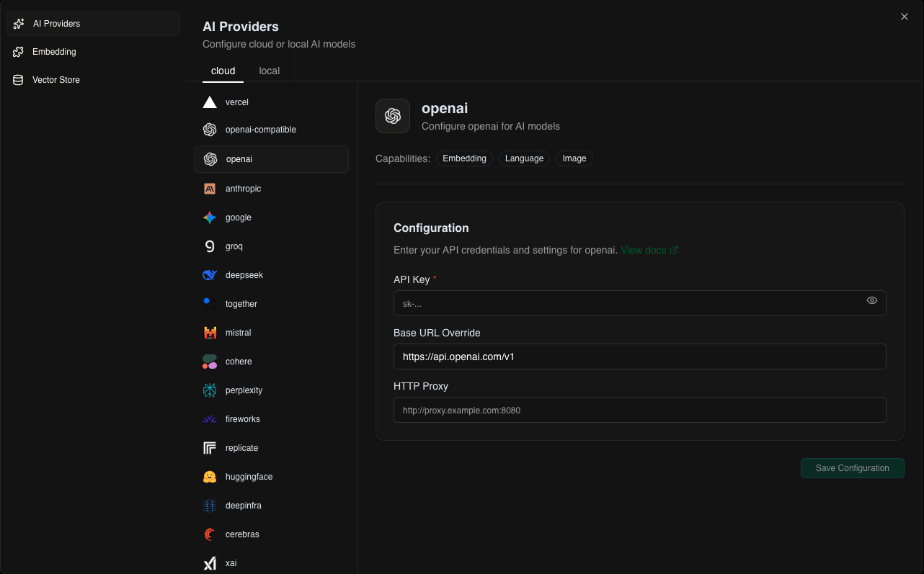Choose the huggingface emoji icon
The height and width of the screenshot is (574, 924).
coord(210,477)
